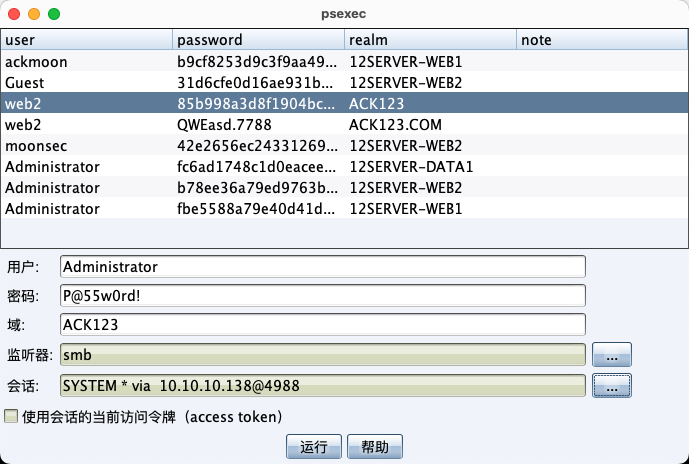689x464 pixels.
Task: Click the fc6ad1748c1d0eacee hash cell
Action: click(257, 167)
